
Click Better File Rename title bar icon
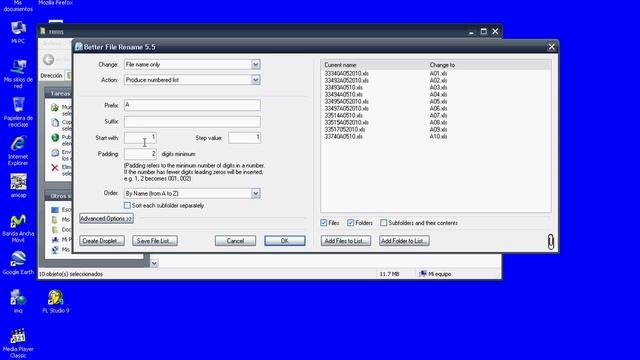click(78, 47)
